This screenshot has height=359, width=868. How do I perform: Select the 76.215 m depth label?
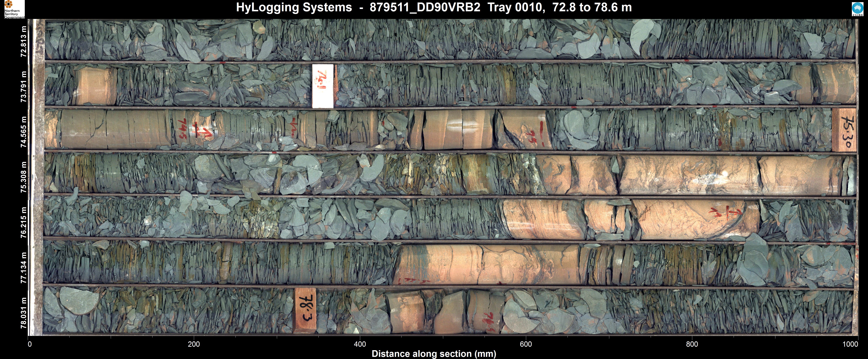pyautogui.click(x=24, y=222)
